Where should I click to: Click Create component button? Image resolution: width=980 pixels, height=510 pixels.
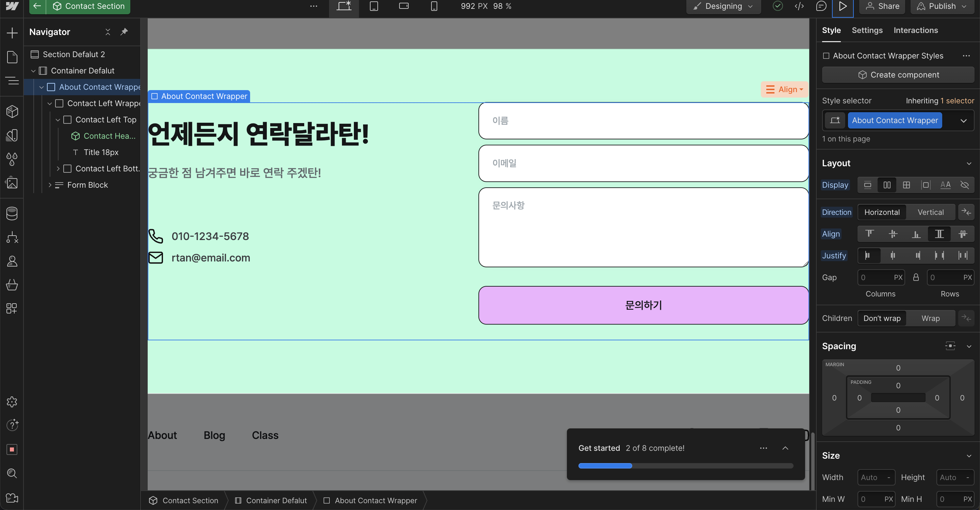(x=898, y=75)
